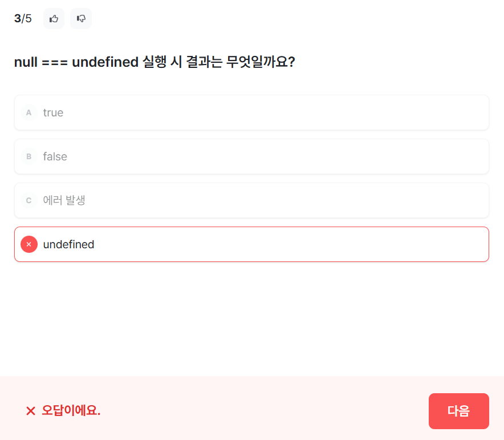Click the letter B badge
This screenshot has width=504, height=440.
pyautogui.click(x=29, y=156)
